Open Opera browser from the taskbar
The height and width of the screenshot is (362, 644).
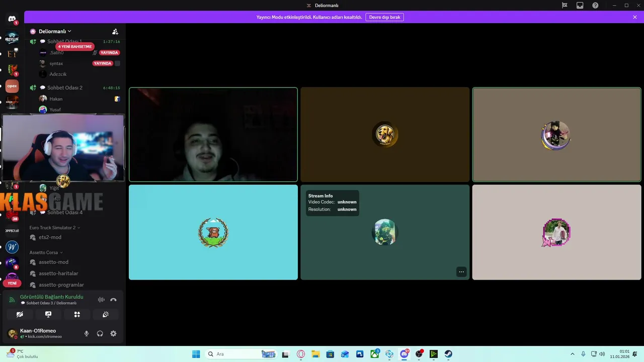[301, 354]
